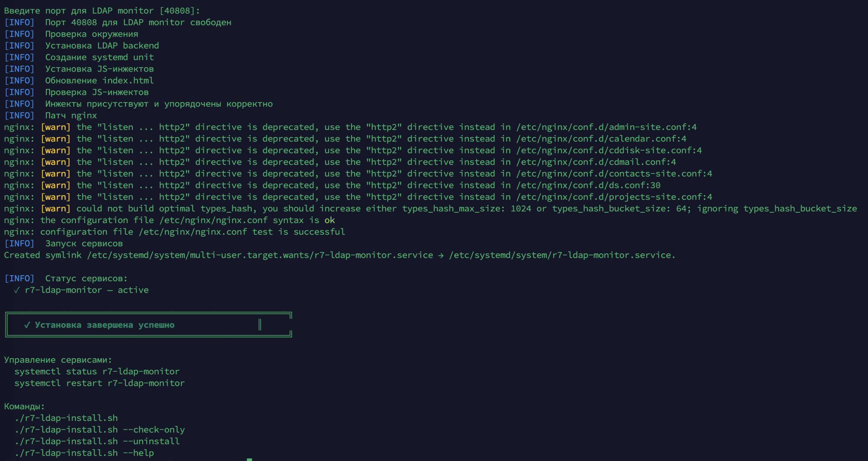Screen dimensions: 868x461
Task: Click the [warn] tag on types_hash warning line
Action: pos(56,208)
